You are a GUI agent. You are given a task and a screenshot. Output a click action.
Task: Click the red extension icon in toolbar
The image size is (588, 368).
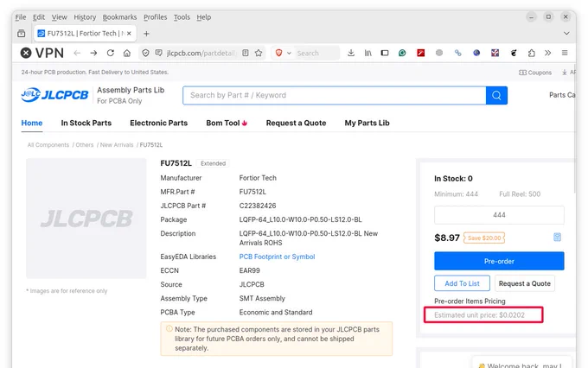click(x=421, y=54)
